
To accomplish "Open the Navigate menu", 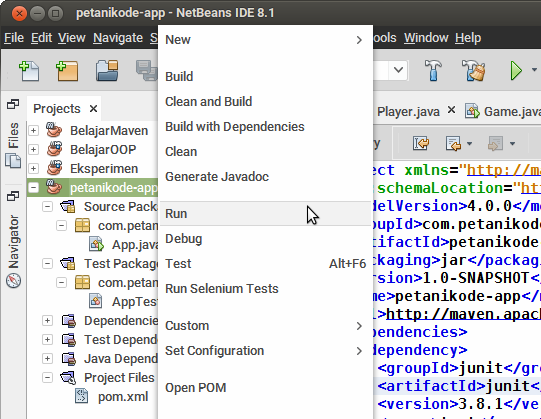I will 118,38.
